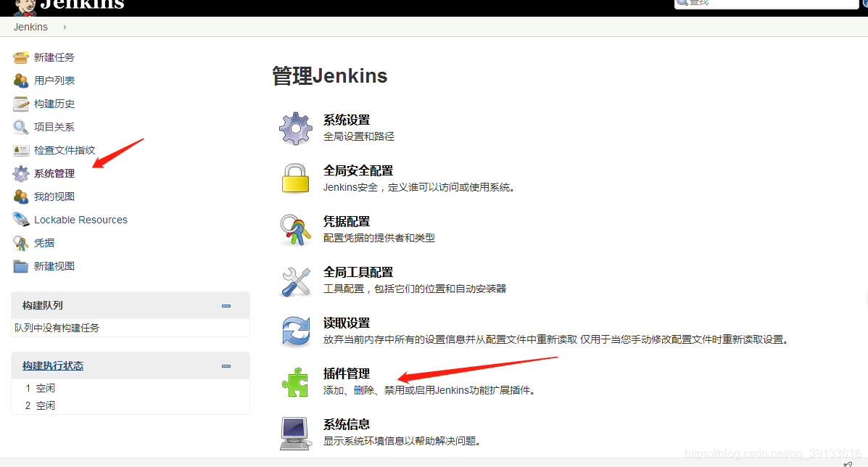
Task: Click the 项目关系 magnifier icon
Action: 21,127
